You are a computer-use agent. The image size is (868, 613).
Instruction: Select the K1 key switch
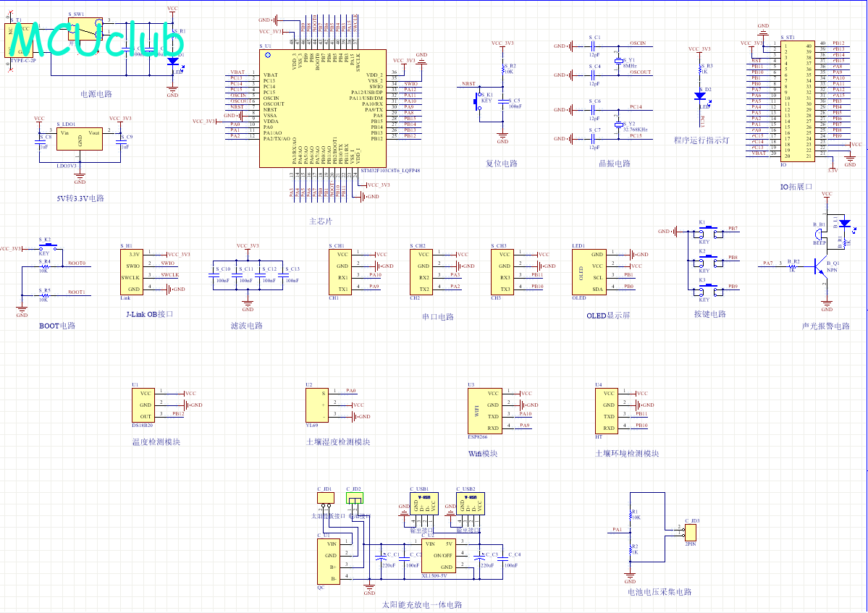coord(707,232)
